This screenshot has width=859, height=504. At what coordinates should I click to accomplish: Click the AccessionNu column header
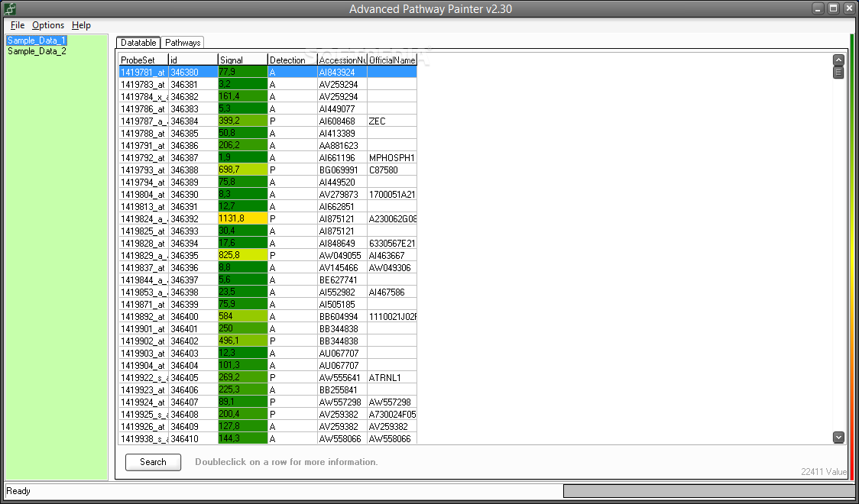point(342,60)
